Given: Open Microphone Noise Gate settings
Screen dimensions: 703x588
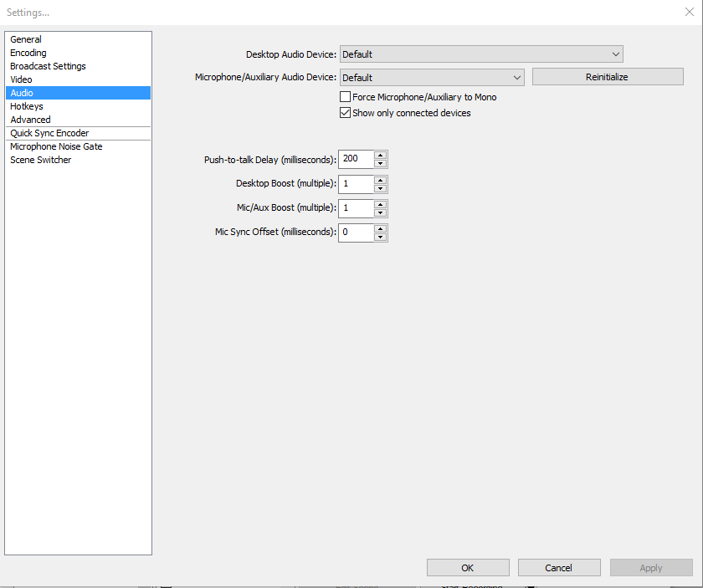Looking at the screenshot, I should 78,146.
